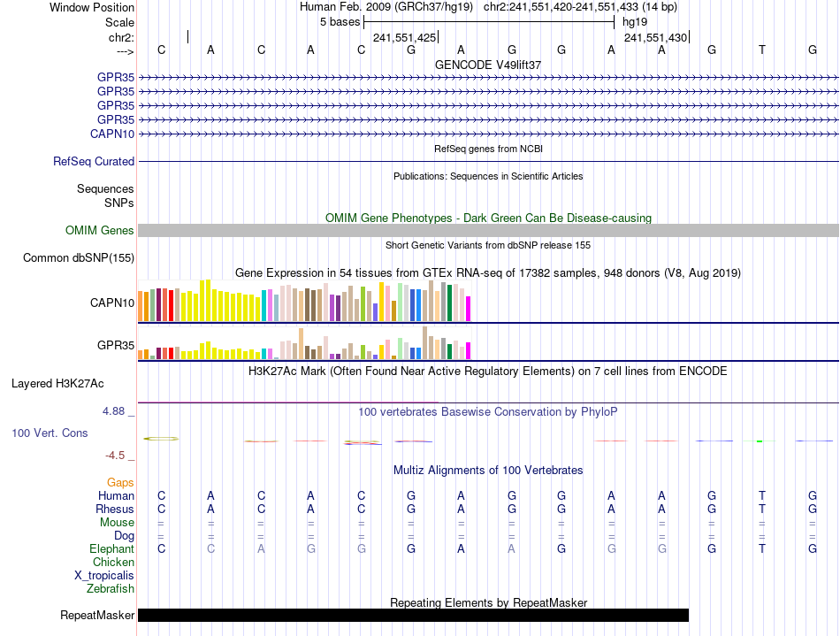Click the Human Feb. 2009 (GRCh37/hg19) heading

click(x=386, y=7)
